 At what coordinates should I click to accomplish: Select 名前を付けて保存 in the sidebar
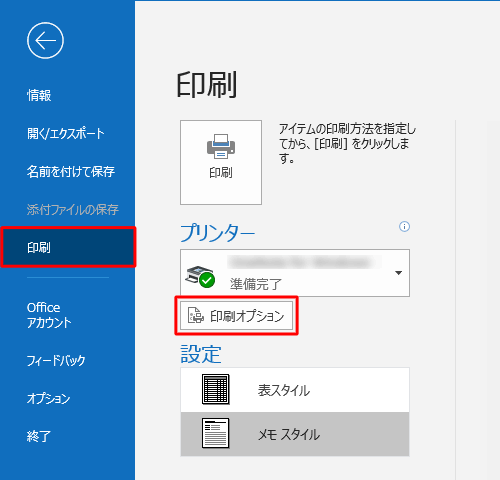pos(71,172)
